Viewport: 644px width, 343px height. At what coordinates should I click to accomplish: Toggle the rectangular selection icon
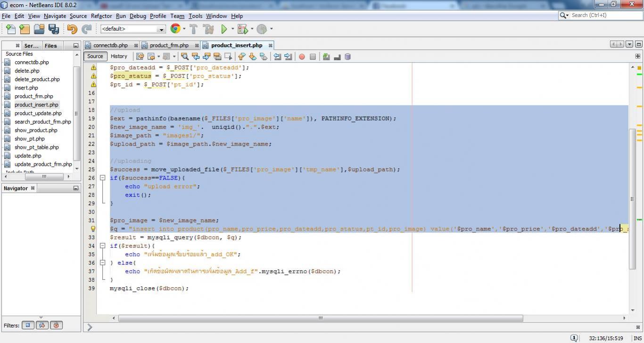228,57
